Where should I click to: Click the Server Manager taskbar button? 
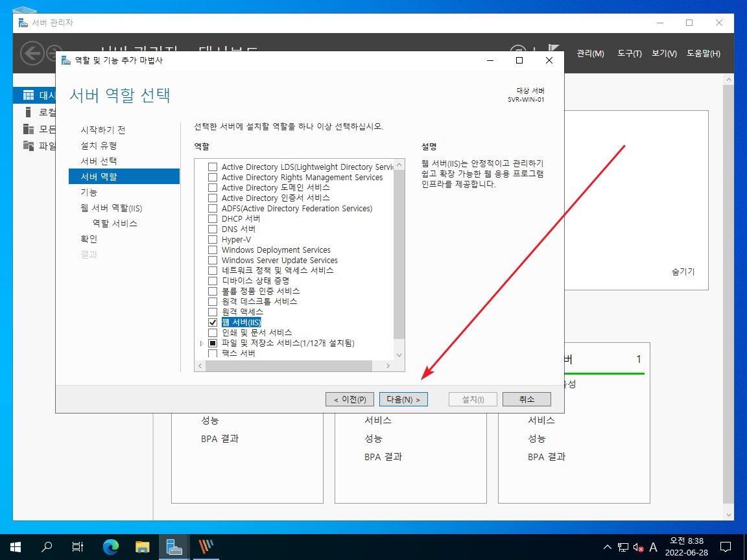click(174, 546)
